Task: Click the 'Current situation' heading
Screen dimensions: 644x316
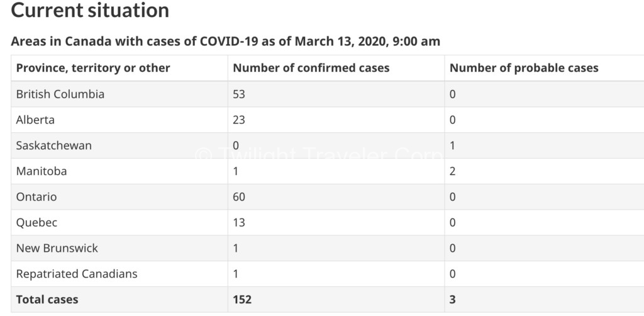Action: [x=90, y=10]
